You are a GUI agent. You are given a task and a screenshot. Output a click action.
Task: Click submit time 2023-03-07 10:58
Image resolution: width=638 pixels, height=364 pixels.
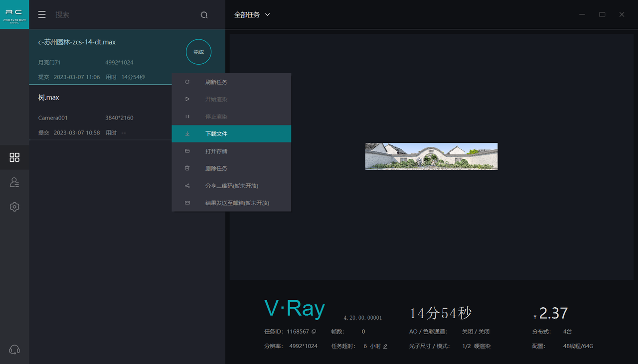point(77,133)
